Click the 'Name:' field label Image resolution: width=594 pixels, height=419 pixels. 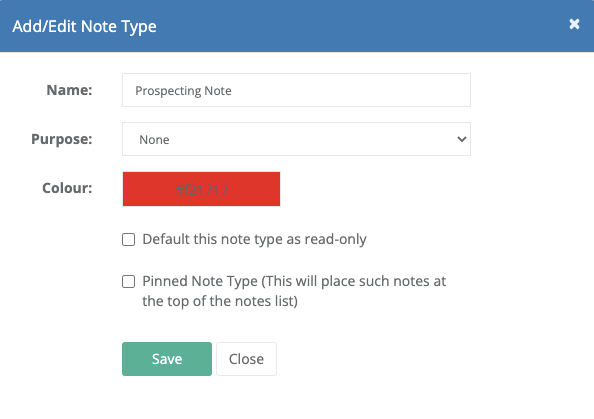coord(69,90)
